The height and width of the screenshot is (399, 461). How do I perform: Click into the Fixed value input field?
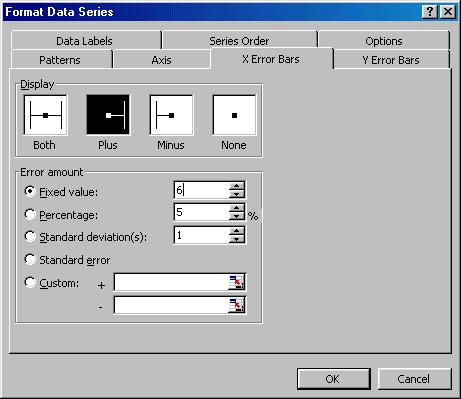pos(202,190)
